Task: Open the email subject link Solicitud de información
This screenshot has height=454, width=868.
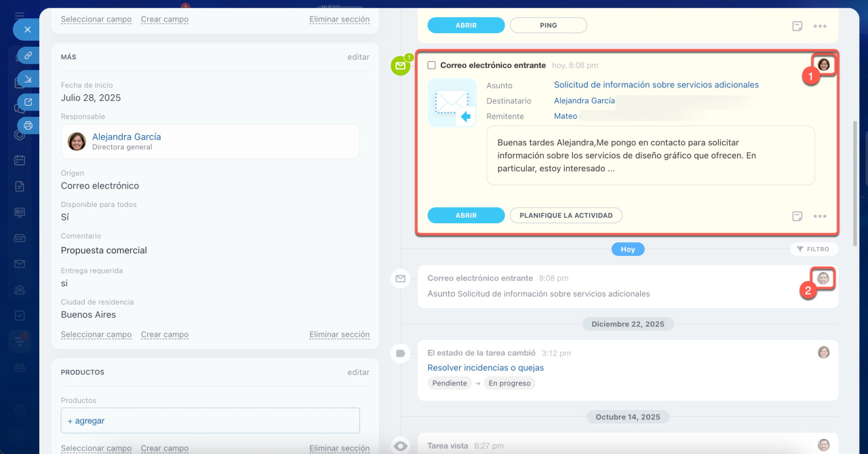Action: pyautogui.click(x=656, y=85)
